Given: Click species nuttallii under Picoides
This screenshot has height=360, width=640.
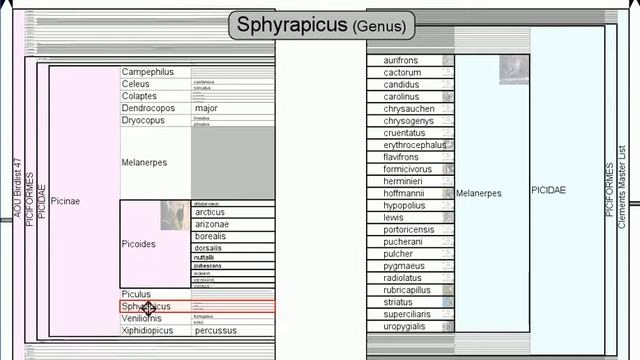Looking at the screenshot, I should (233, 258).
